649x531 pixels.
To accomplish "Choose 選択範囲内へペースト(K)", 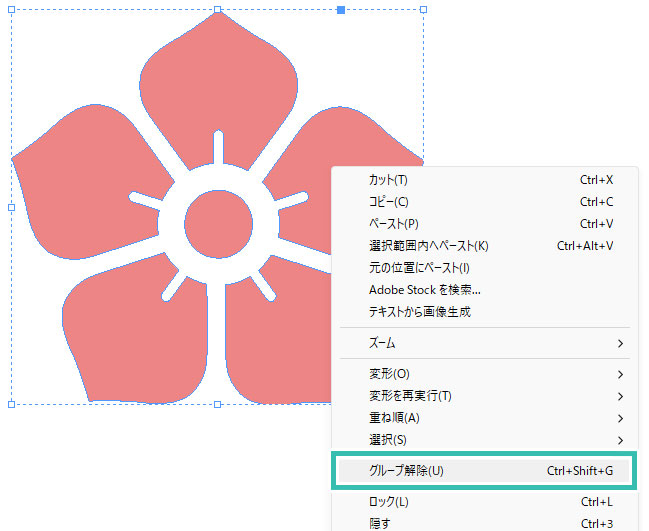I will [x=484, y=246].
